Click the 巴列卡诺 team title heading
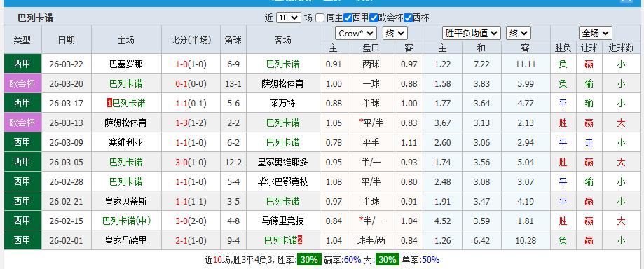644x269 pixels. (x=35, y=18)
